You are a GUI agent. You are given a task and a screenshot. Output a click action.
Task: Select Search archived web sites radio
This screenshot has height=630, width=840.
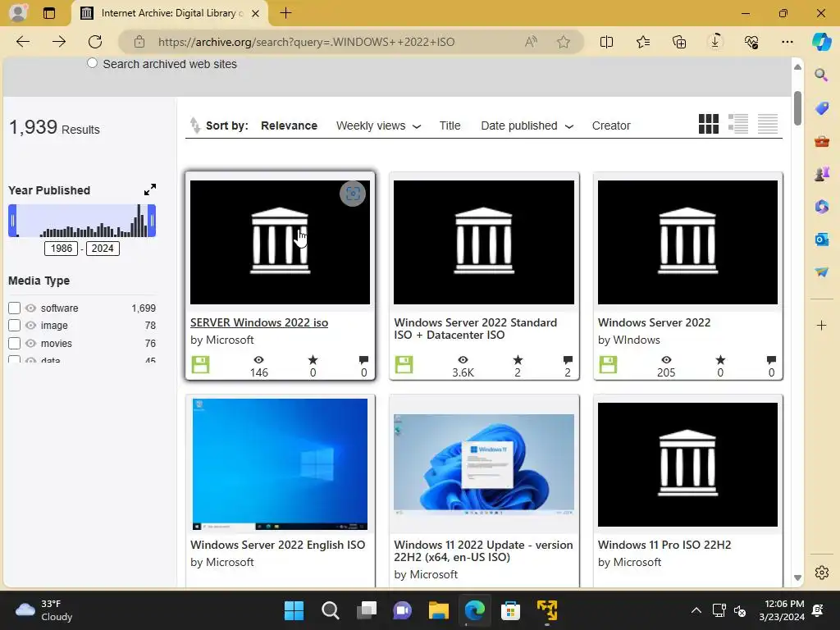[x=92, y=63]
